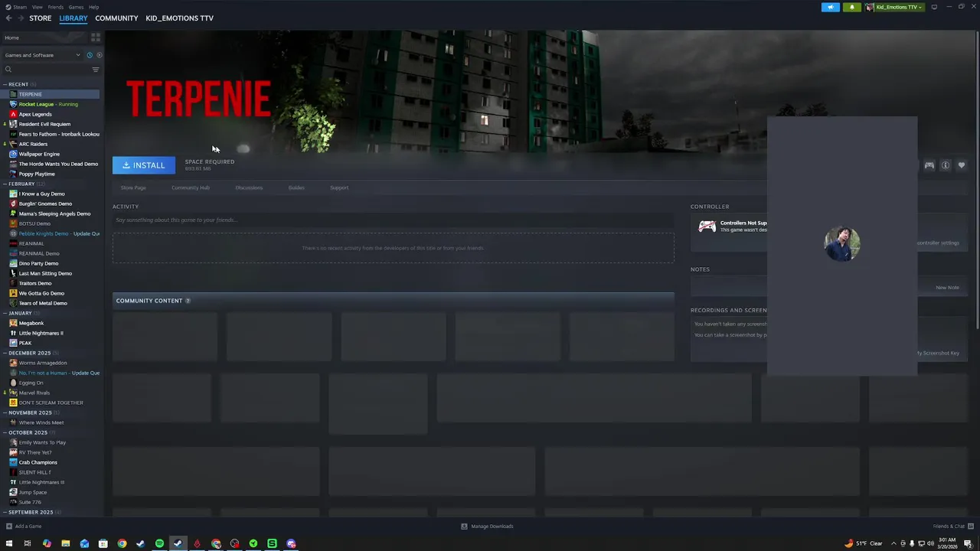Open the Discussions link
This screenshot has width=980, height=551.
(249, 187)
